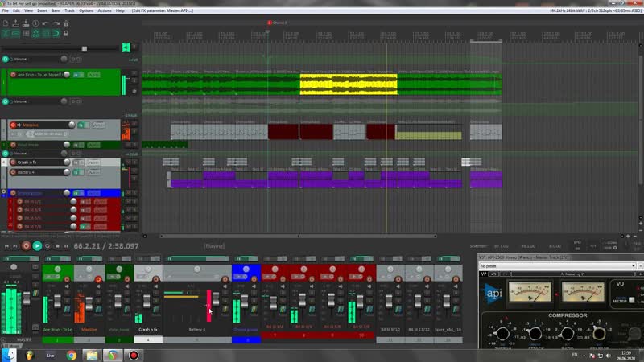Open Chrome from the Windows taskbar
This screenshot has width=644, height=362.
[x=71, y=356]
